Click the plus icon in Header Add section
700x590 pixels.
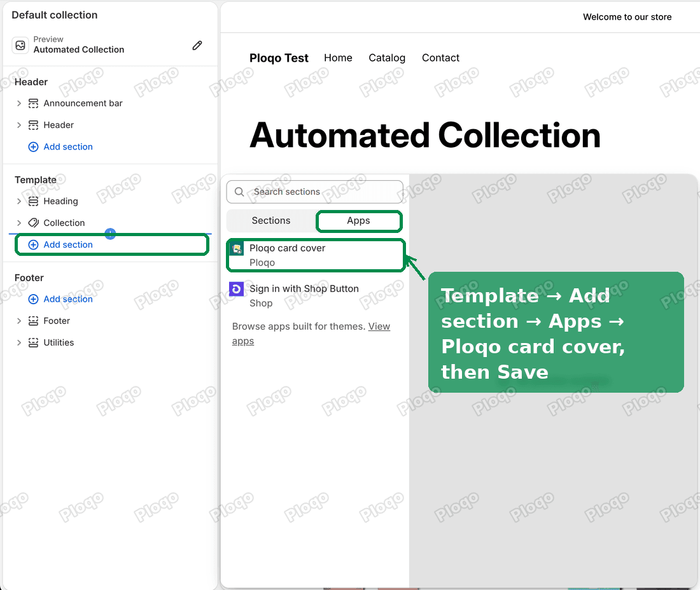coord(34,147)
